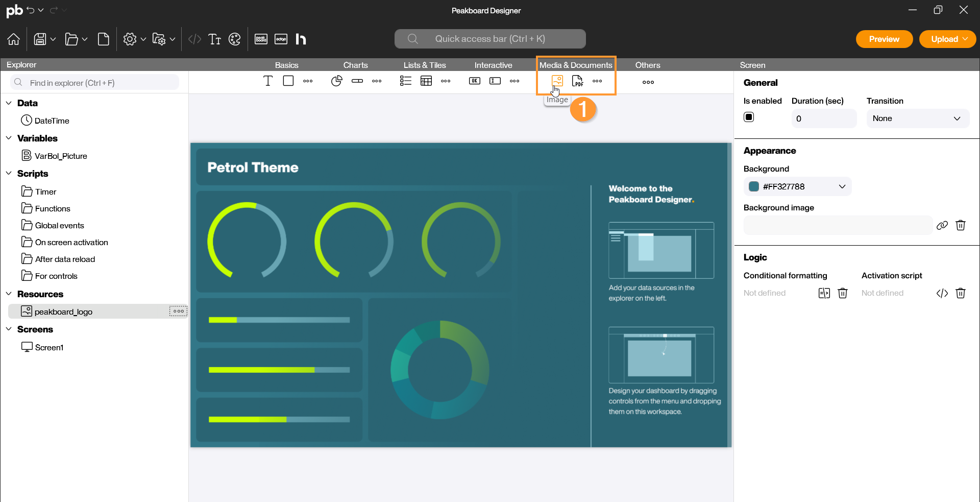The height and width of the screenshot is (502, 980).
Task: Collapse the Scripts section in explorer
Action: coord(9,173)
